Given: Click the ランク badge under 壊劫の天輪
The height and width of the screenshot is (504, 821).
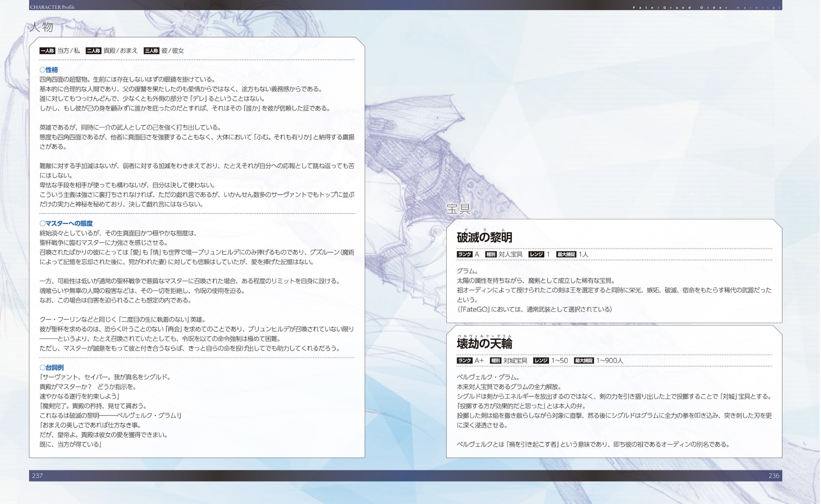Looking at the screenshot, I should point(464,360).
